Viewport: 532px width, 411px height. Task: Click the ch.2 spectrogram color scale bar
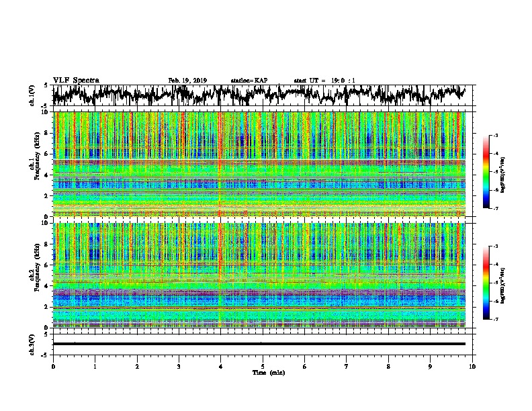[486, 283]
